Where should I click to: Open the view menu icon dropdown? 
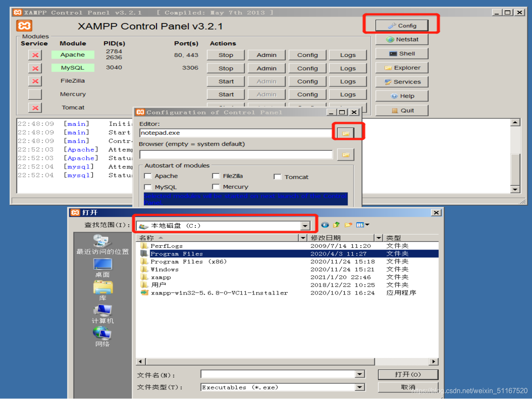click(x=363, y=225)
